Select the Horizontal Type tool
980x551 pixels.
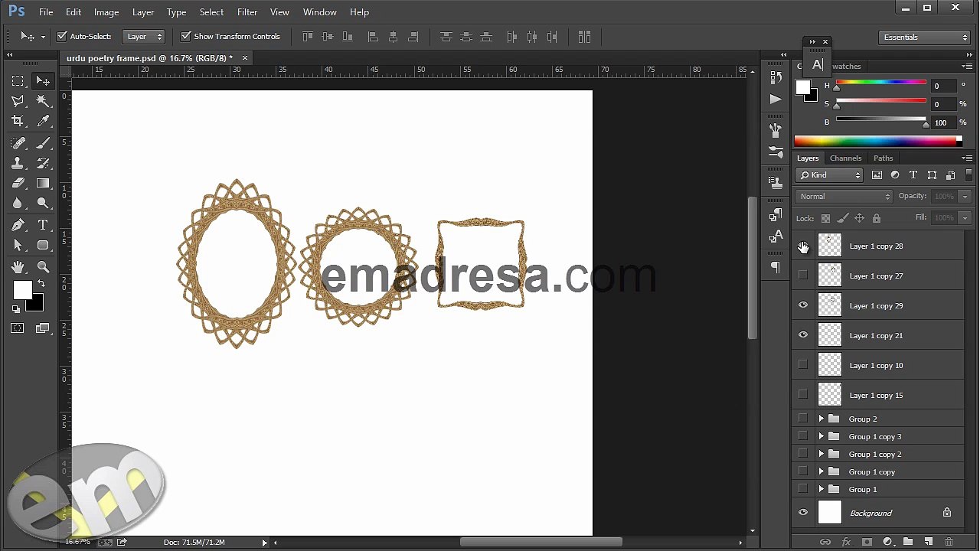43,225
